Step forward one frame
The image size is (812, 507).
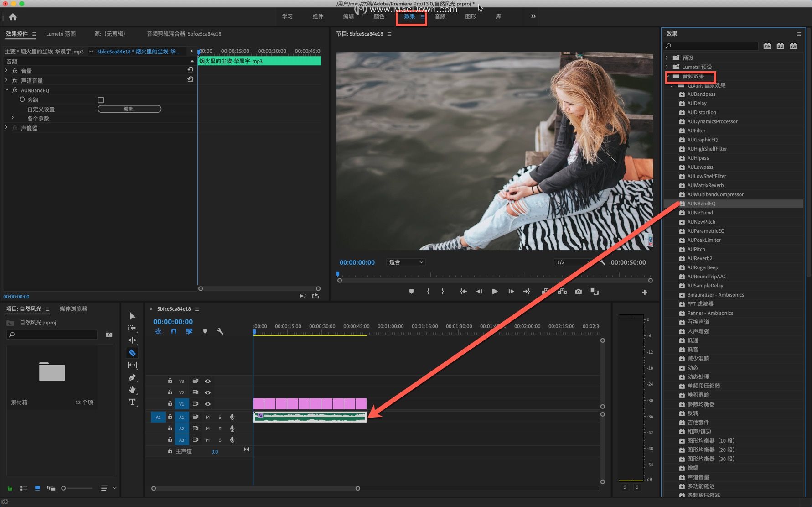pyautogui.click(x=511, y=292)
